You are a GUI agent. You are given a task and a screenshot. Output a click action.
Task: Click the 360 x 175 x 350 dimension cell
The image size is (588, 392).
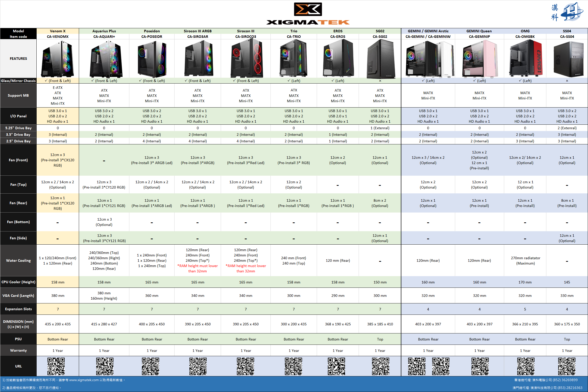click(567, 324)
